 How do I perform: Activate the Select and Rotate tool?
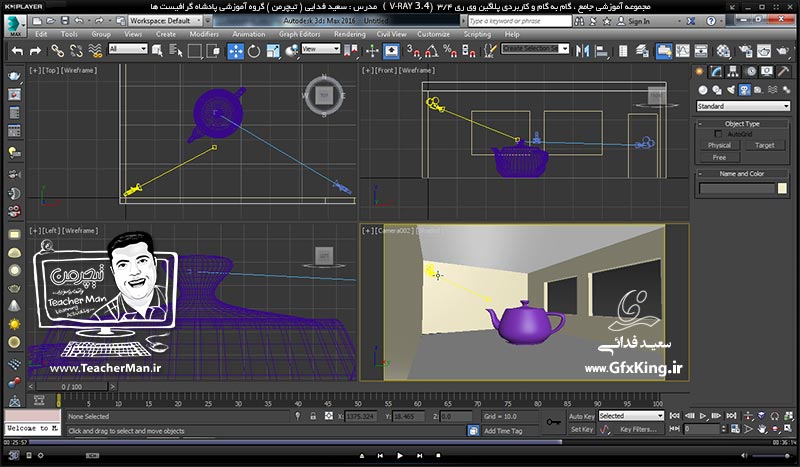click(254, 51)
